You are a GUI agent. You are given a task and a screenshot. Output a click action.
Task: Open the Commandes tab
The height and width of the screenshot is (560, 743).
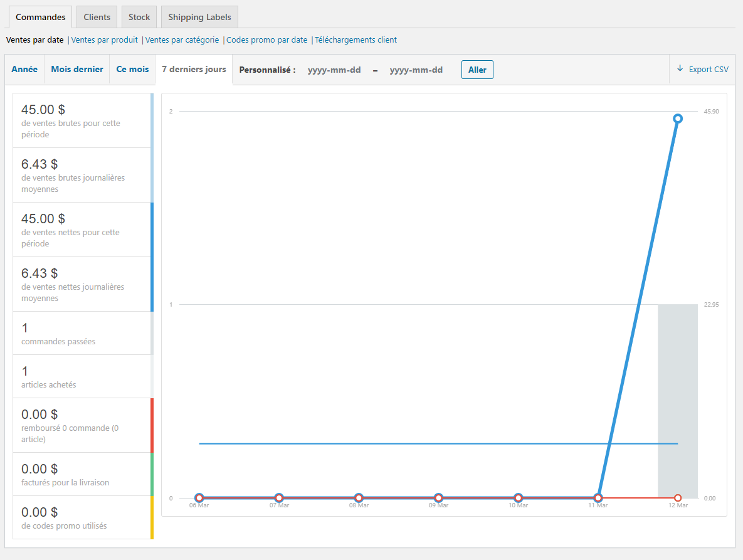point(40,17)
